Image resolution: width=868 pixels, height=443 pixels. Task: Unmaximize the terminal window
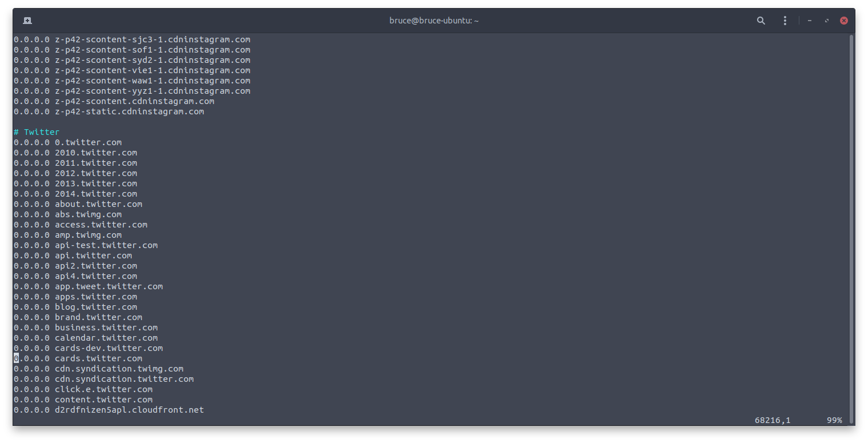(826, 20)
